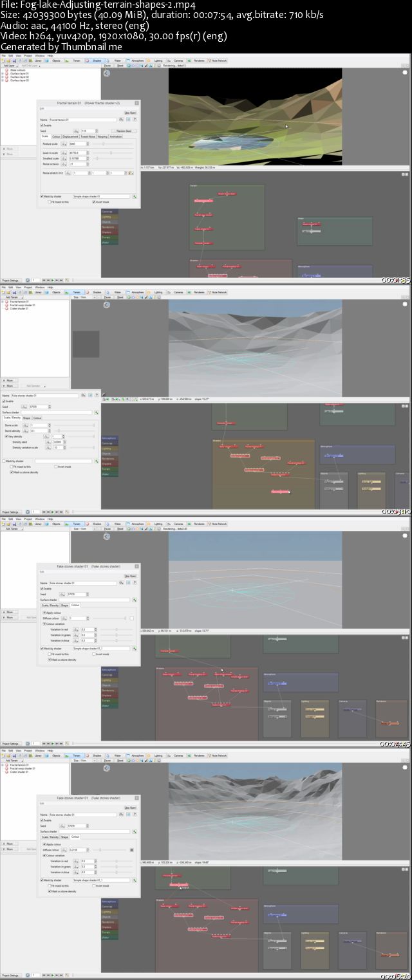
Task: Open Project menu in the 03:10 frame
Action: pyautogui.click(x=29, y=287)
